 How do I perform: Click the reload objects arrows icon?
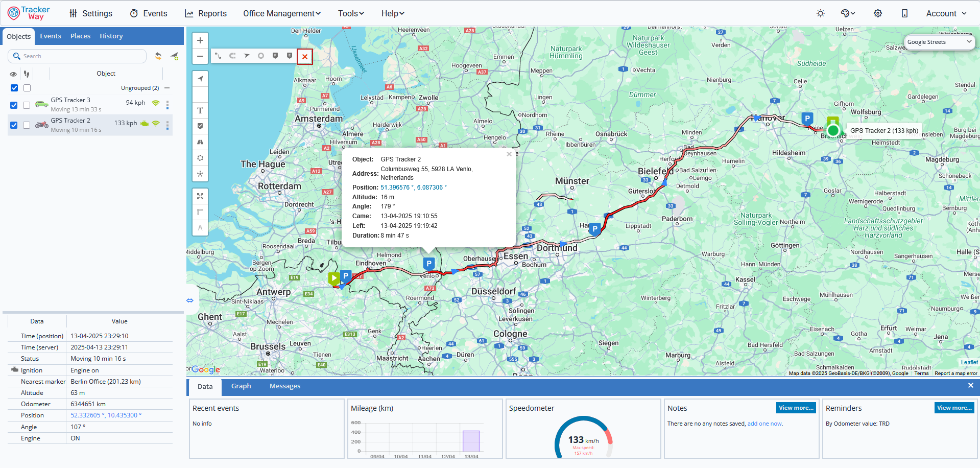click(158, 56)
